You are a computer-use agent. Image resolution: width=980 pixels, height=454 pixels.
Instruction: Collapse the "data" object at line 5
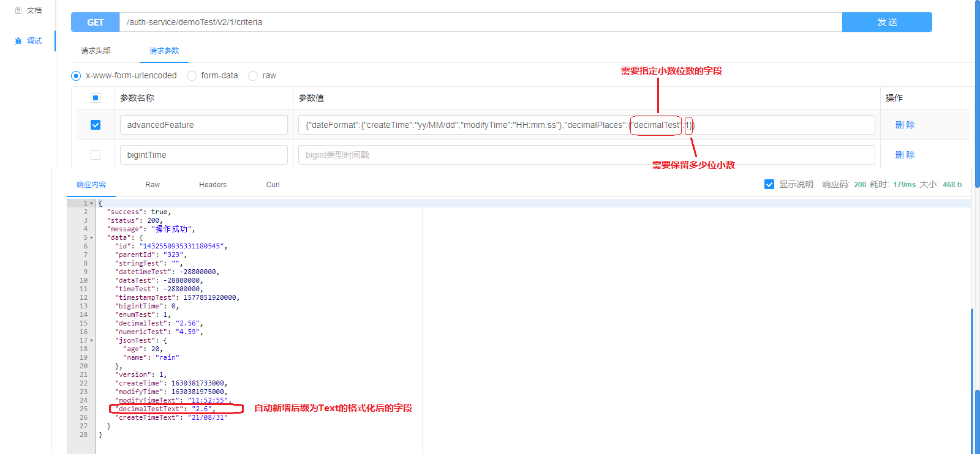tap(92, 237)
